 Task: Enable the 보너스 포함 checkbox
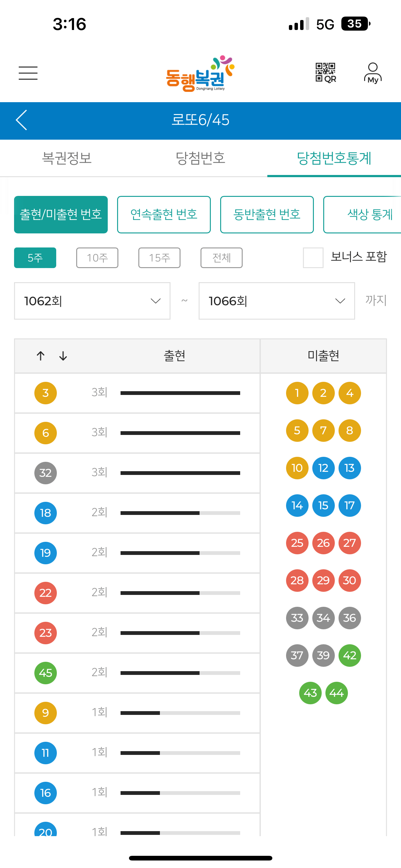[313, 258]
